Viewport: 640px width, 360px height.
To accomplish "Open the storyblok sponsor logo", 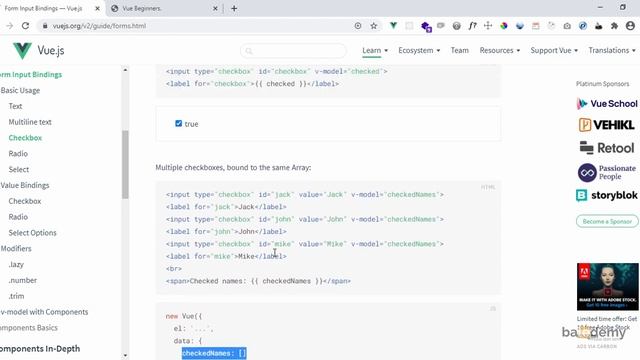I will click(607, 195).
